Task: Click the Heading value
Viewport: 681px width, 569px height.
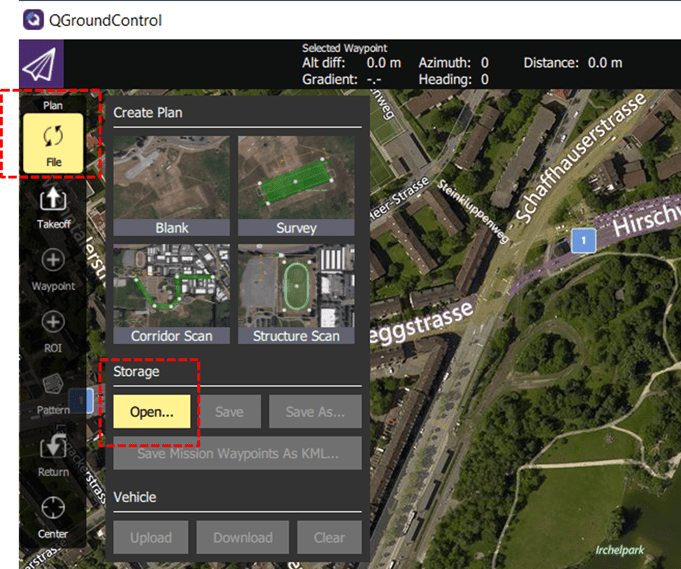Action: click(x=485, y=79)
